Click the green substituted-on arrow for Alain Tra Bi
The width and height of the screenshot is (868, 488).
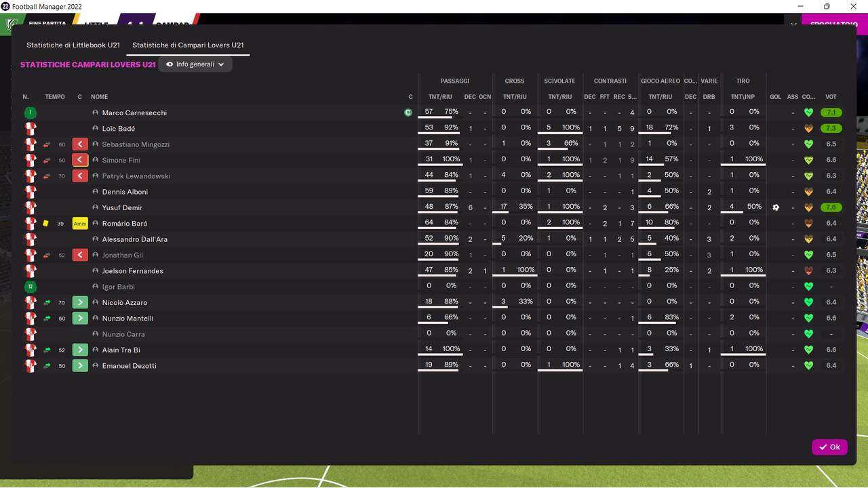[x=80, y=350]
